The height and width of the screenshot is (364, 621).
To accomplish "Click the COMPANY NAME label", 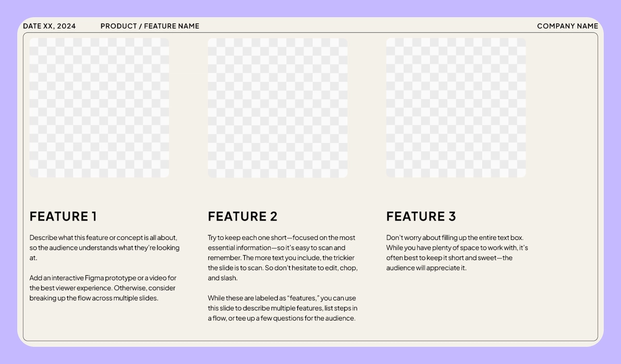I will (567, 25).
